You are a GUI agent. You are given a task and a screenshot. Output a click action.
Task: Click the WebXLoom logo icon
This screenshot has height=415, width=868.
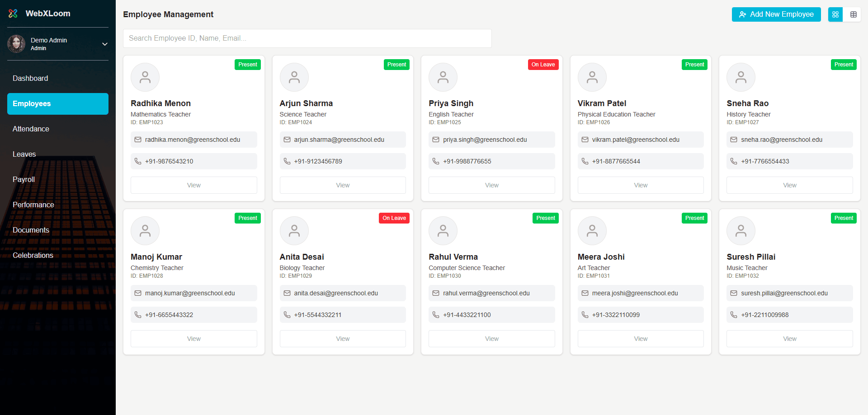tap(13, 14)
